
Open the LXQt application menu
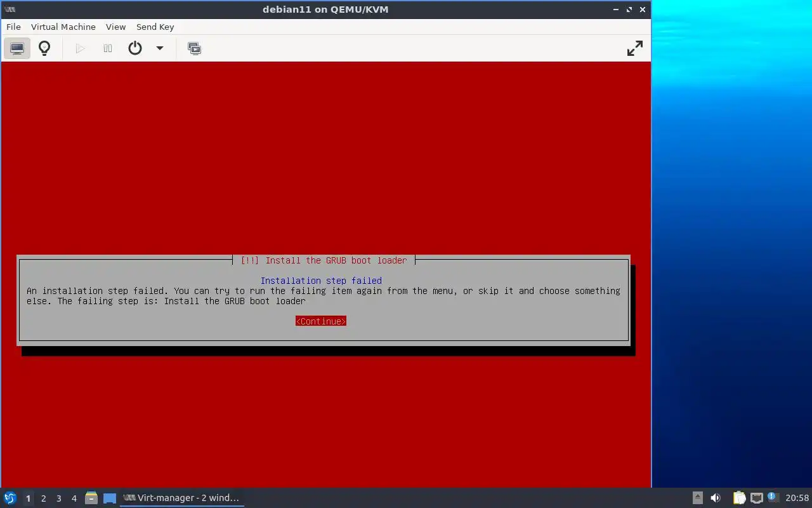click(x=10, y=498)
